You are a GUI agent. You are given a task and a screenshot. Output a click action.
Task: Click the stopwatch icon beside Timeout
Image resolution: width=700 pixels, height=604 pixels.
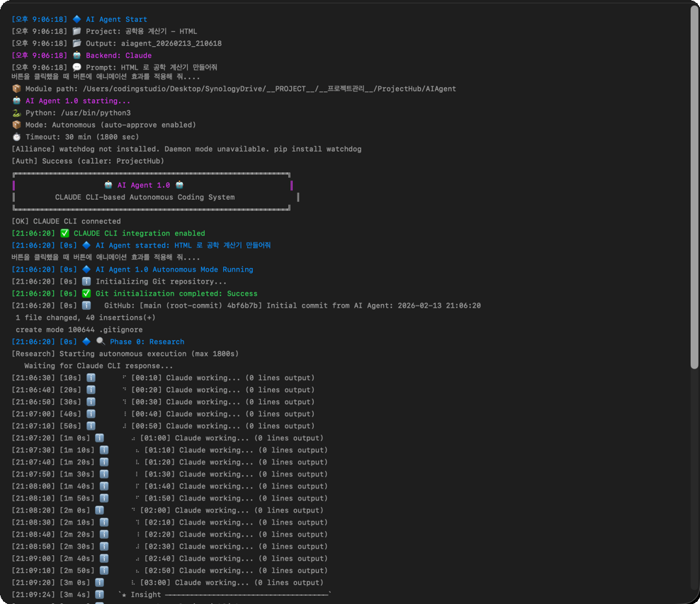16,137
